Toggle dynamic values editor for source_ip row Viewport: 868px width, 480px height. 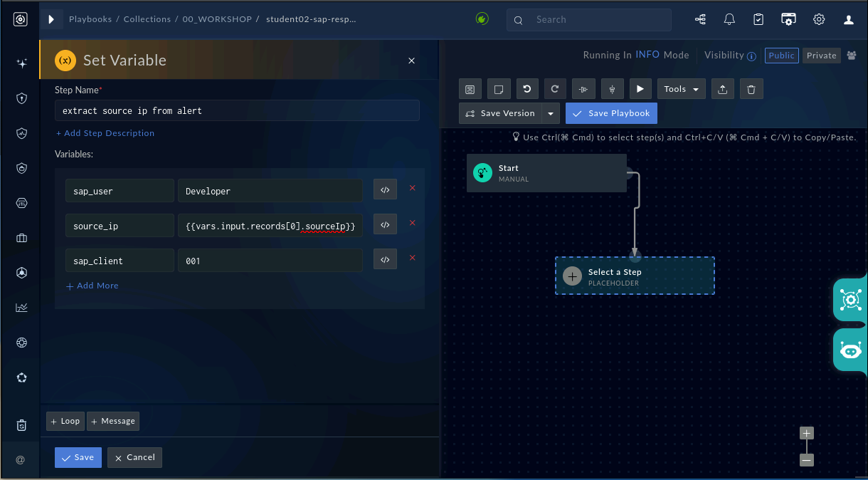click(x=385, y=225)
